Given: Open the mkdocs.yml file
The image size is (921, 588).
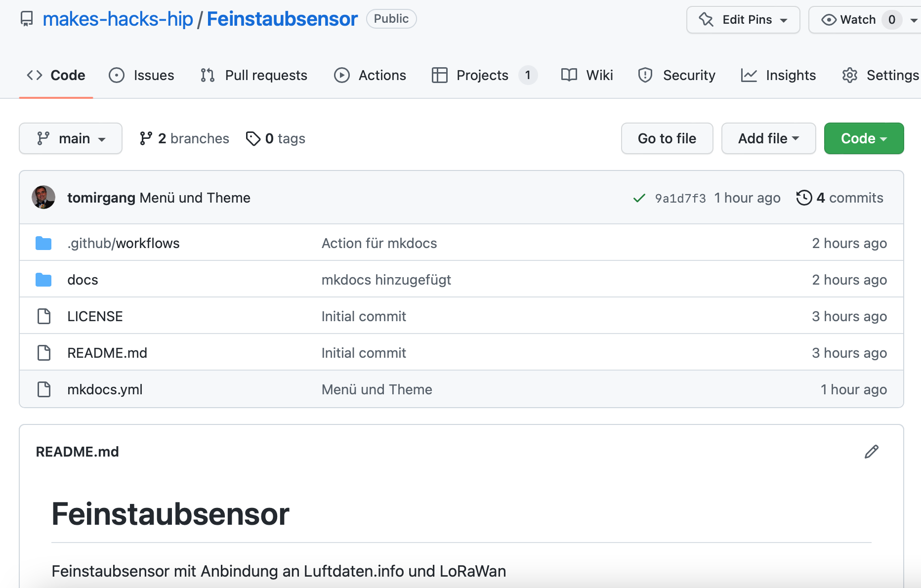Looking at the screenshot, I should tap(105, 389).
